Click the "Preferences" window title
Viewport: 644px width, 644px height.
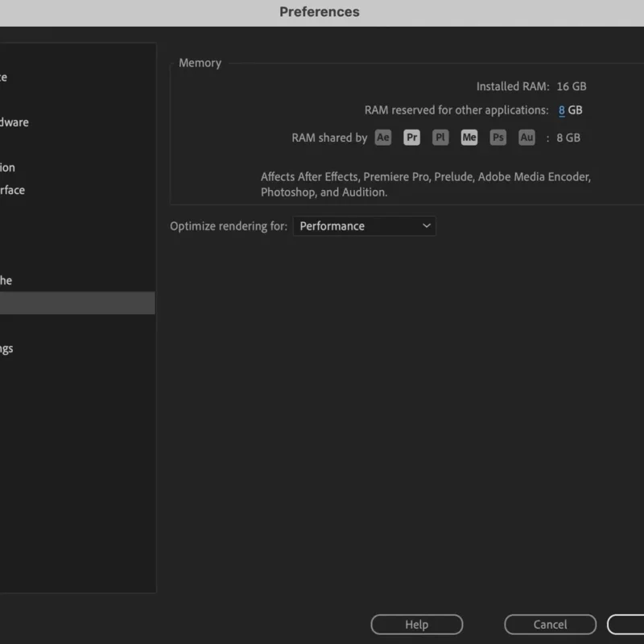coord(320,12)
